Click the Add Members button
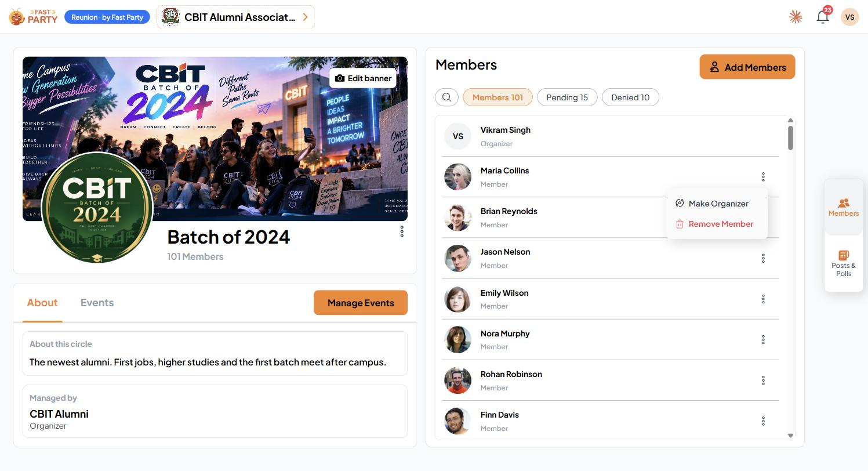868x471 pixels. click(747, 67)
